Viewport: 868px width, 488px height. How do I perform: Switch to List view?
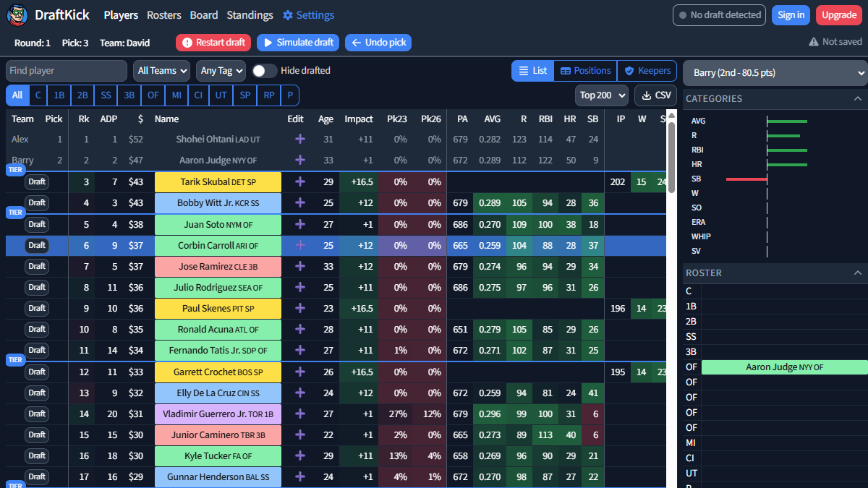[532, 70]
